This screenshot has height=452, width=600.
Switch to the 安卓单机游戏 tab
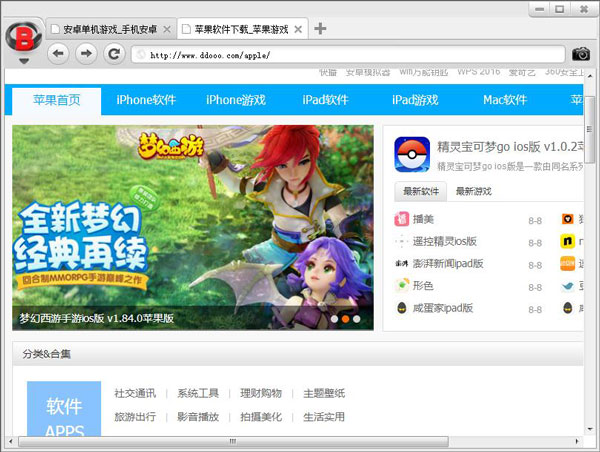pos(111,29)
